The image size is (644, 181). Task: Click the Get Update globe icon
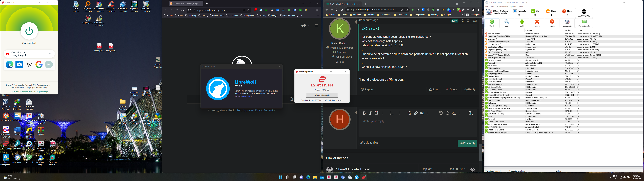(x=567, y=23)
